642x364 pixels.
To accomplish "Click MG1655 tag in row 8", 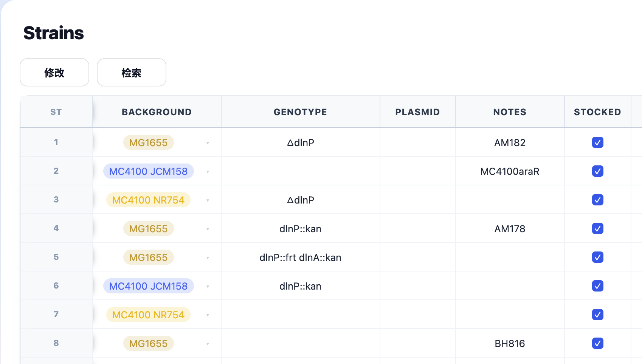I will tap(149, 343).
